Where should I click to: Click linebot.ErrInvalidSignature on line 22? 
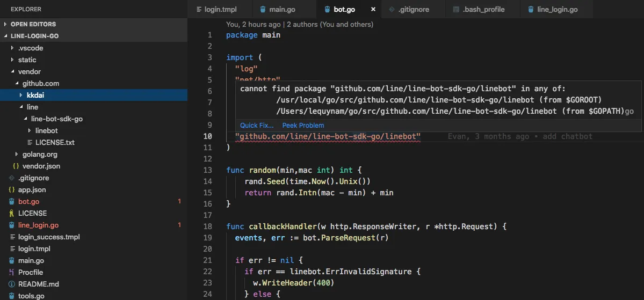pos(351,272)
